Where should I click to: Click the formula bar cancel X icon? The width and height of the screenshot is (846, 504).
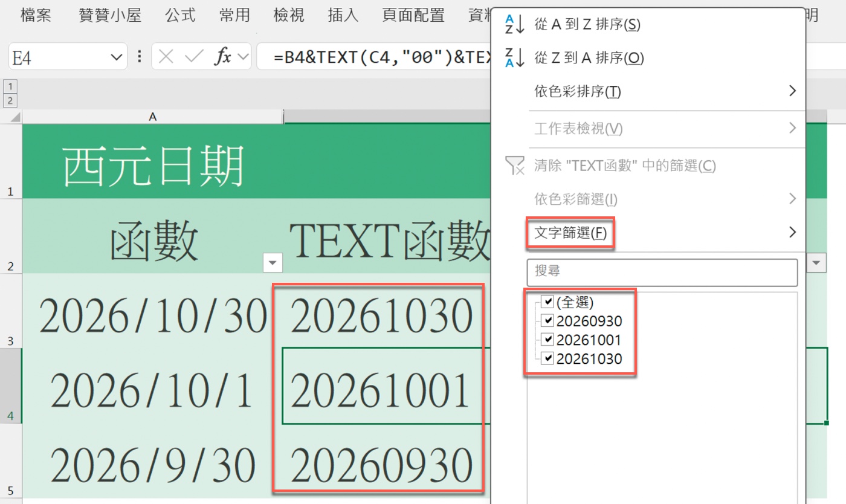point(166,57)
